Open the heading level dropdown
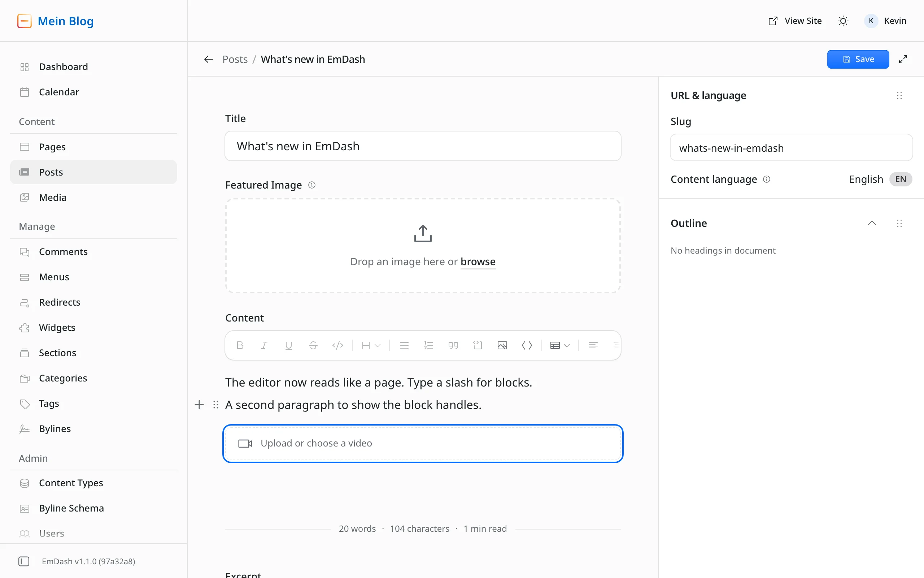The height and width of the screenshot is (578, 924). pyautogui.click(x=371, y=345)
